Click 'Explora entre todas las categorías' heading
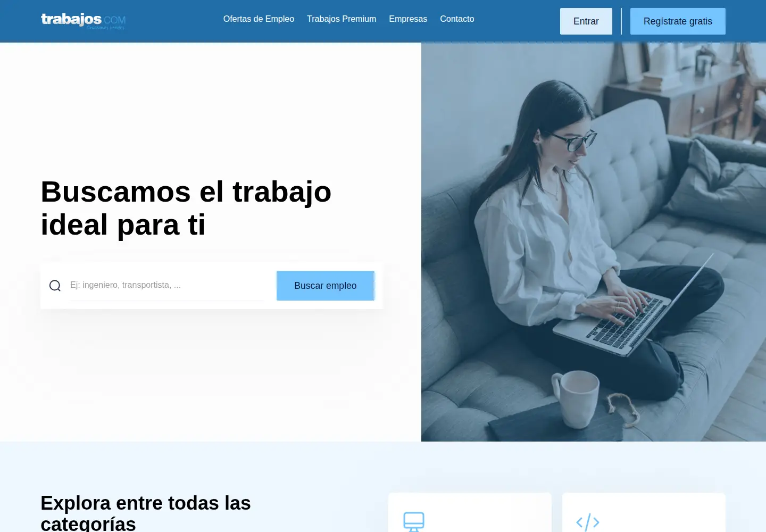766x532 pixels. tap(146, 513)
